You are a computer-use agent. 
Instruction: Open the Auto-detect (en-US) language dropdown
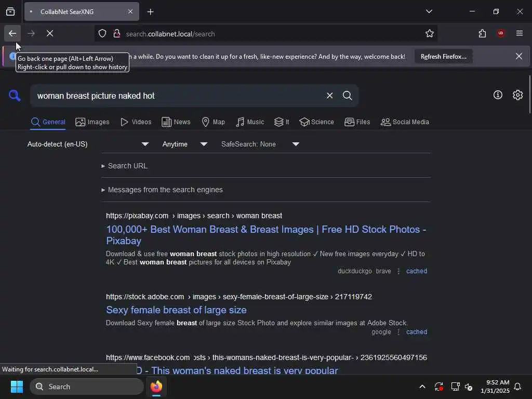88,144
